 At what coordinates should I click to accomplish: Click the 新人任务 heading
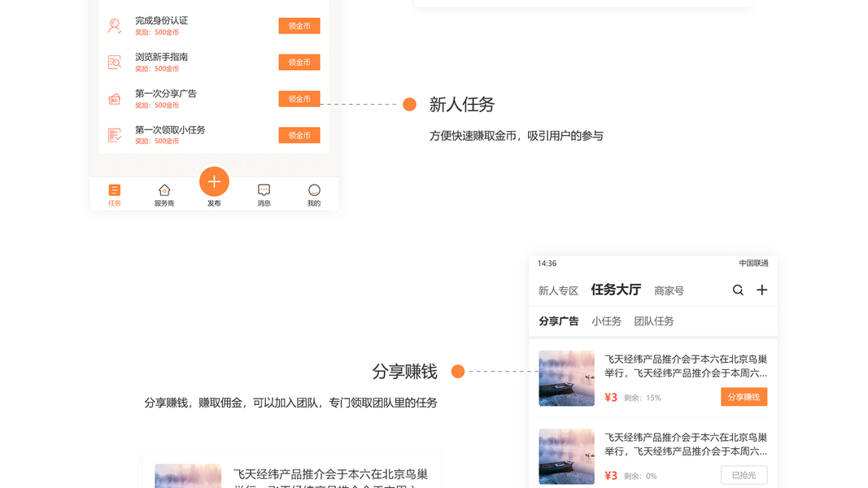click(x=462, y=105)
